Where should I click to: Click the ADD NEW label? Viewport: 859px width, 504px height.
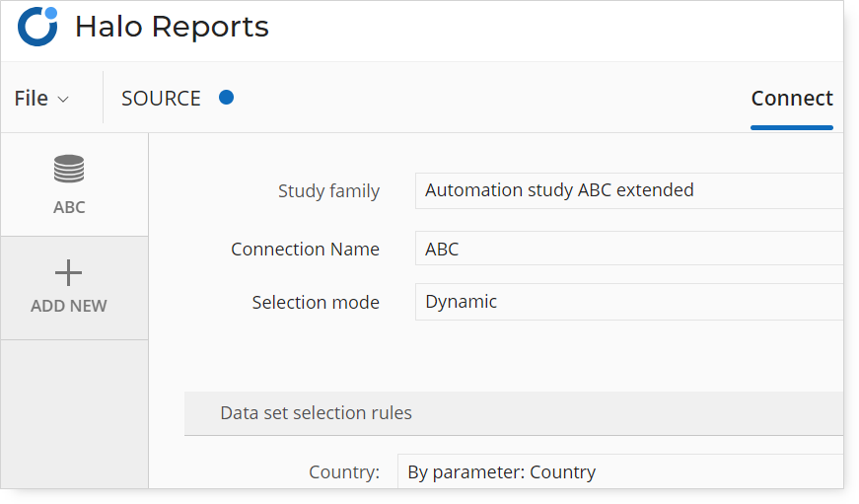69,306
